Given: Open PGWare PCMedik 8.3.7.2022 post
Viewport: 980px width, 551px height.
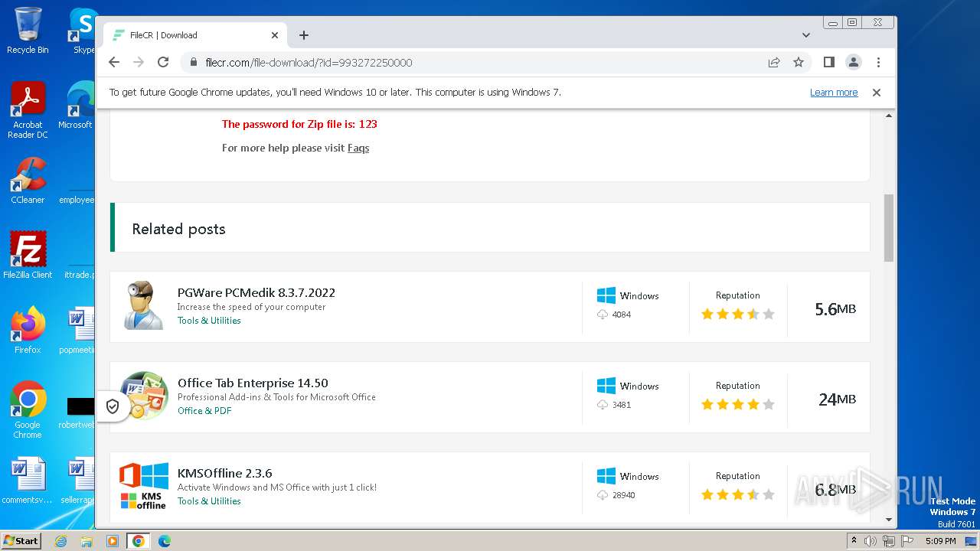Looking at the screenshot, I should (256, 292).
